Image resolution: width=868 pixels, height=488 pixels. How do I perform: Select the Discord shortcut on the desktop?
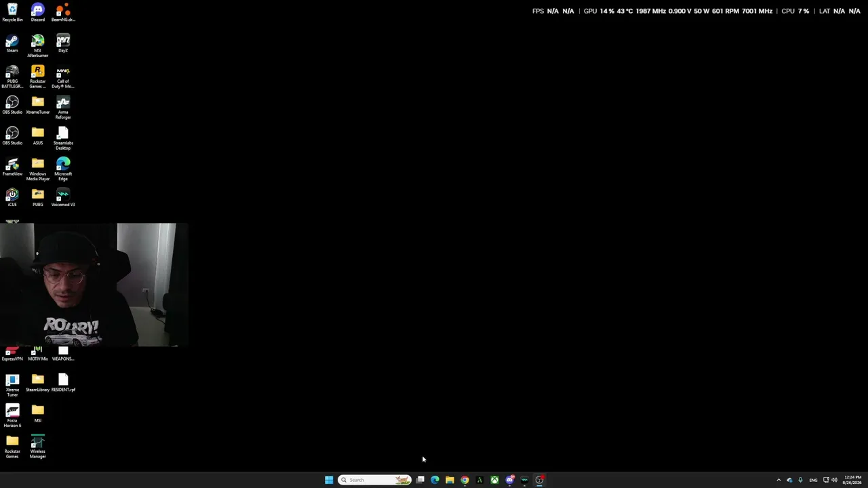[38, 13]
